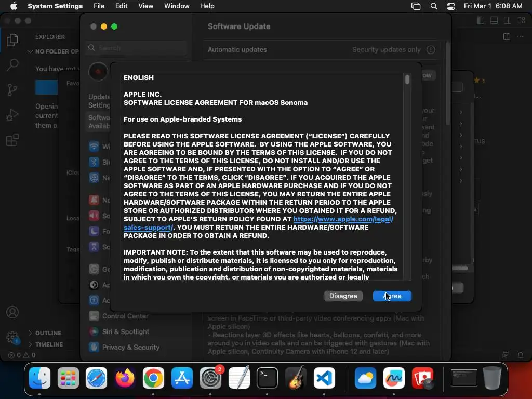This screenshot has width=532, height=399.
Task: Click the Agree button
Action: pos(392,296)
